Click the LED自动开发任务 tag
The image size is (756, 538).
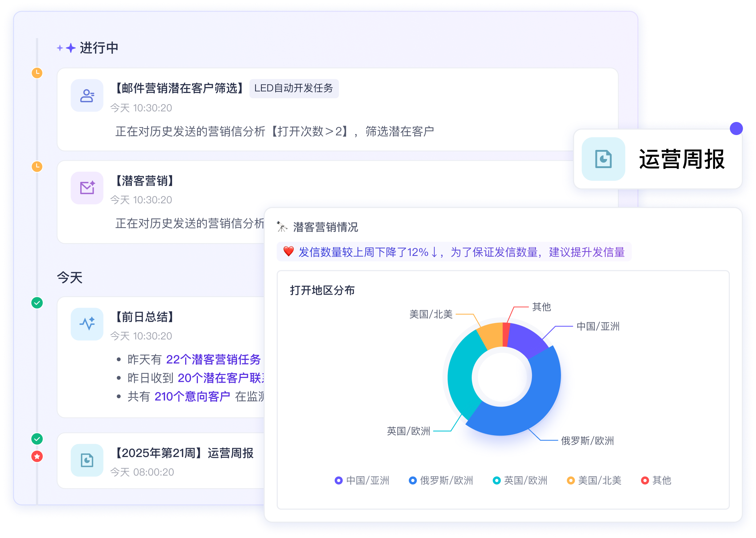coord(294,88)
